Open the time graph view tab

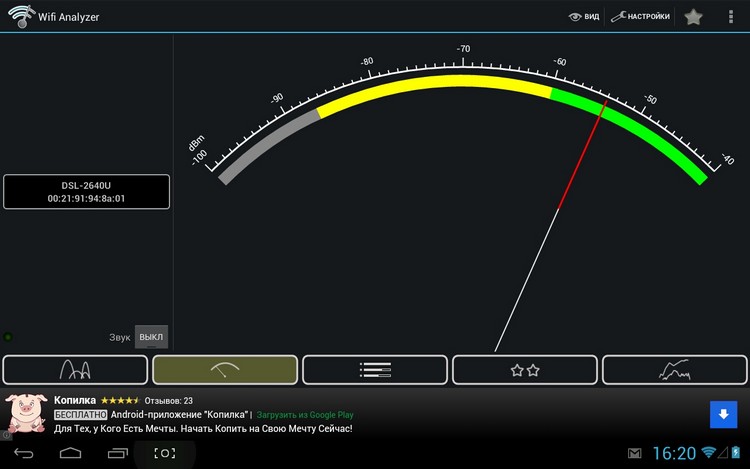click(674, 370)
